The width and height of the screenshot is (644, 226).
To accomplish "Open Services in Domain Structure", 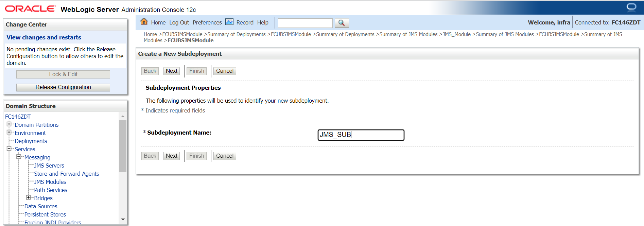I will coord(25,149).
